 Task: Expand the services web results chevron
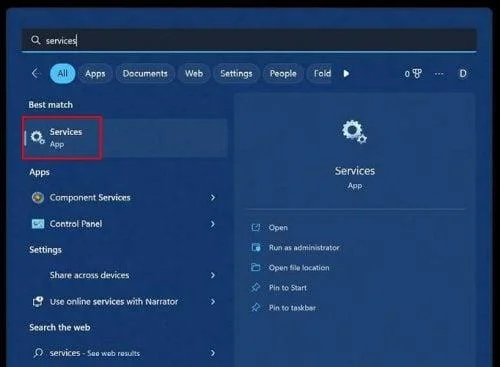point(213,353)
